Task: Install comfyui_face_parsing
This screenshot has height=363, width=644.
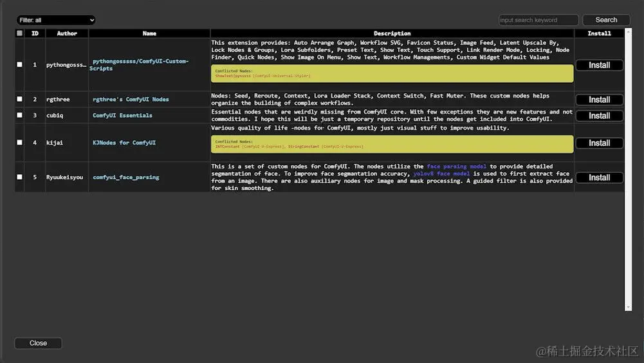Action: click(x=599, y=177)
